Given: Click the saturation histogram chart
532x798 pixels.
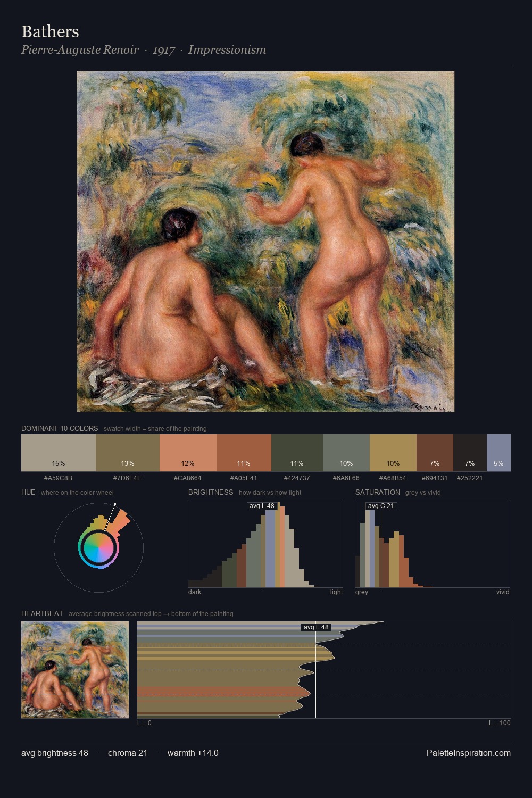Looking at the screenshot, I should 433,544.
